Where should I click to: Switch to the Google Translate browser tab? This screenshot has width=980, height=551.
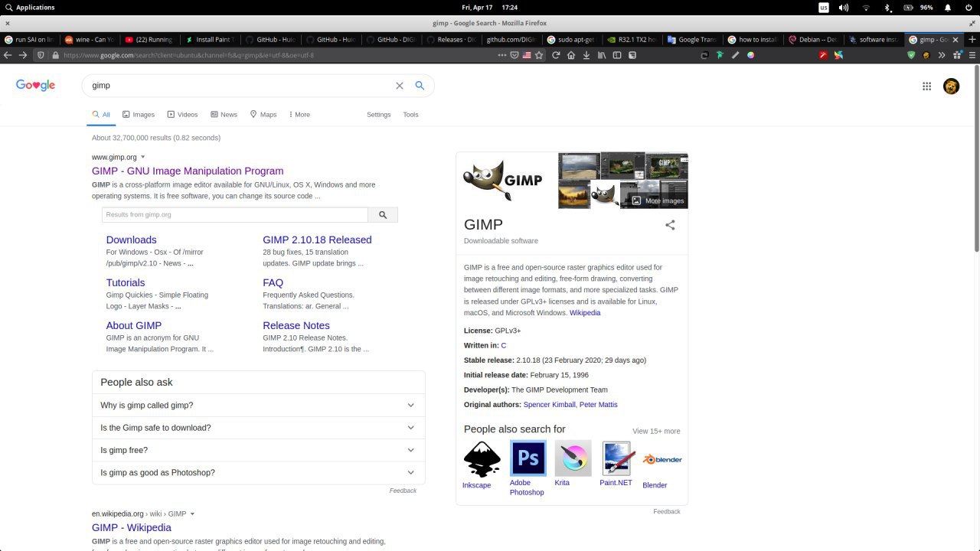pos(692,39)
